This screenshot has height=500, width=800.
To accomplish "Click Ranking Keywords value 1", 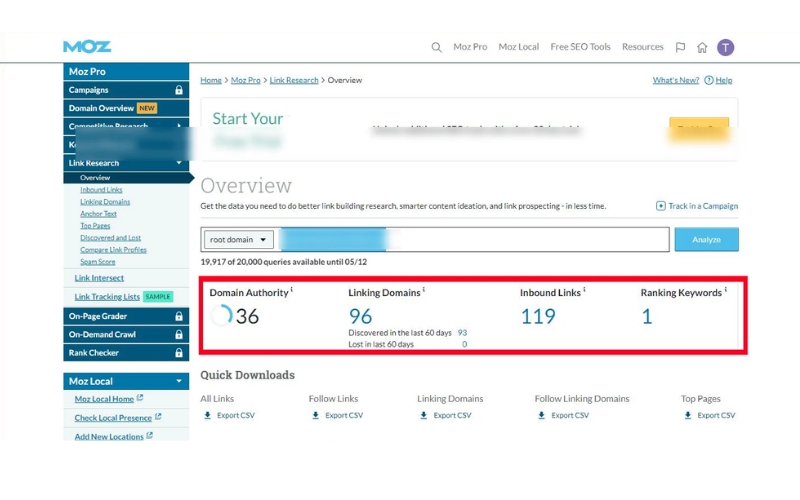I will [x=647, y=316].
